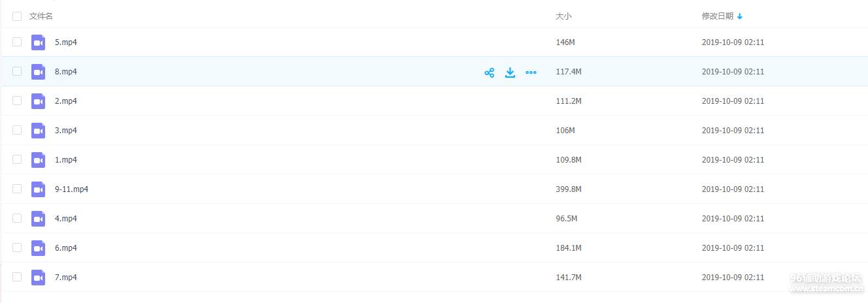Click the share icon for 8.mp4
The height and width of the screenshot is (303, 868).
pos(489,72)
